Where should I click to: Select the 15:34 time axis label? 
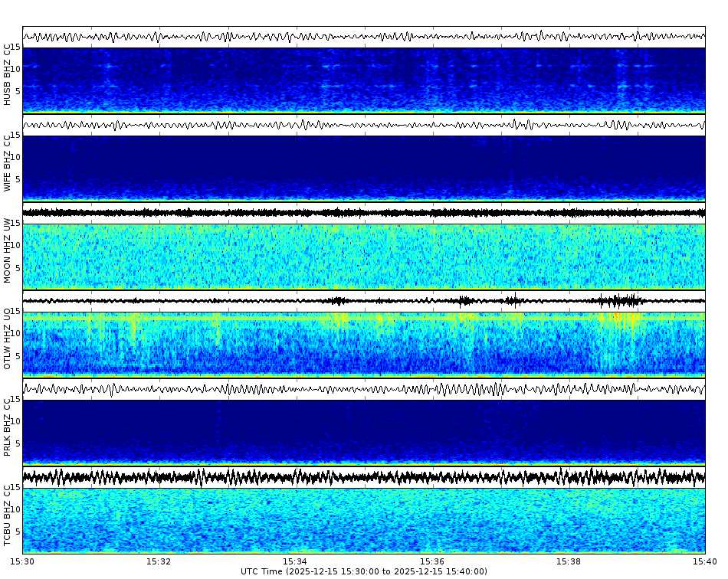point(297,560)
